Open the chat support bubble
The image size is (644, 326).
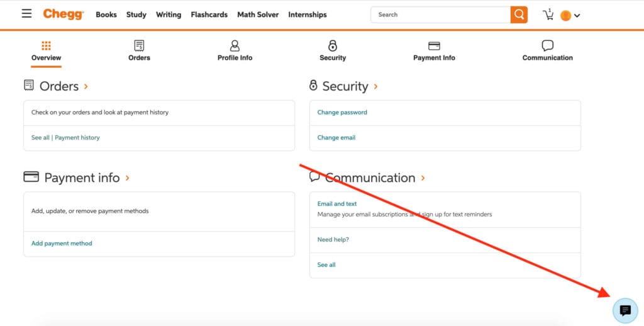coord(625,310)
